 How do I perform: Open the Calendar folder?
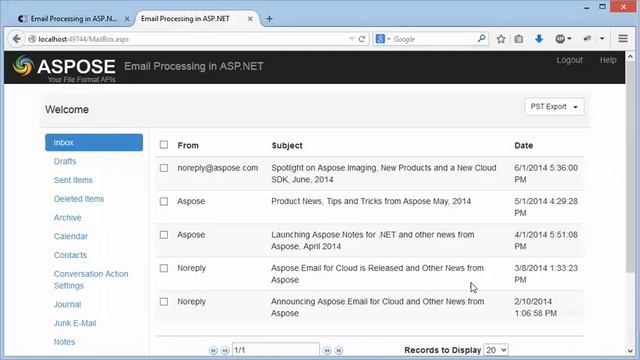(x=71, y=236)
